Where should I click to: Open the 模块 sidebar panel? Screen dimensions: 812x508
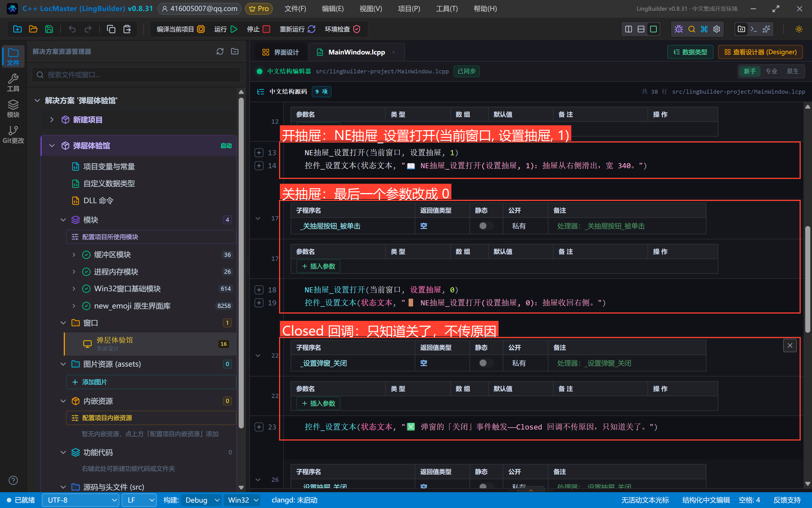pyautogui.click(x=13, y=109)
